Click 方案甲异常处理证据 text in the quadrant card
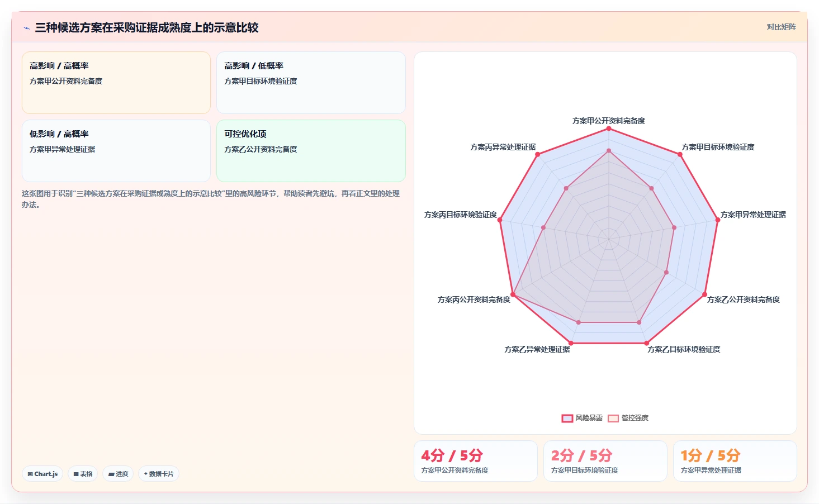Screen dimensions: 819x504 tap(62, 149)
